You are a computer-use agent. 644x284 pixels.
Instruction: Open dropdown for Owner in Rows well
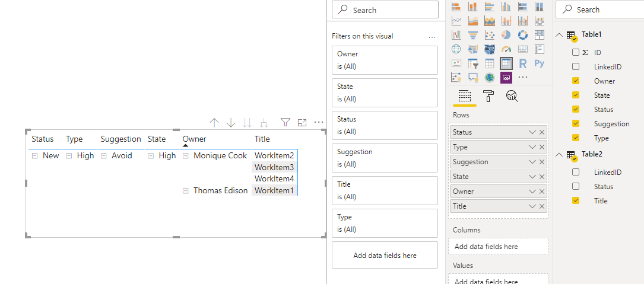coord(532,192)
